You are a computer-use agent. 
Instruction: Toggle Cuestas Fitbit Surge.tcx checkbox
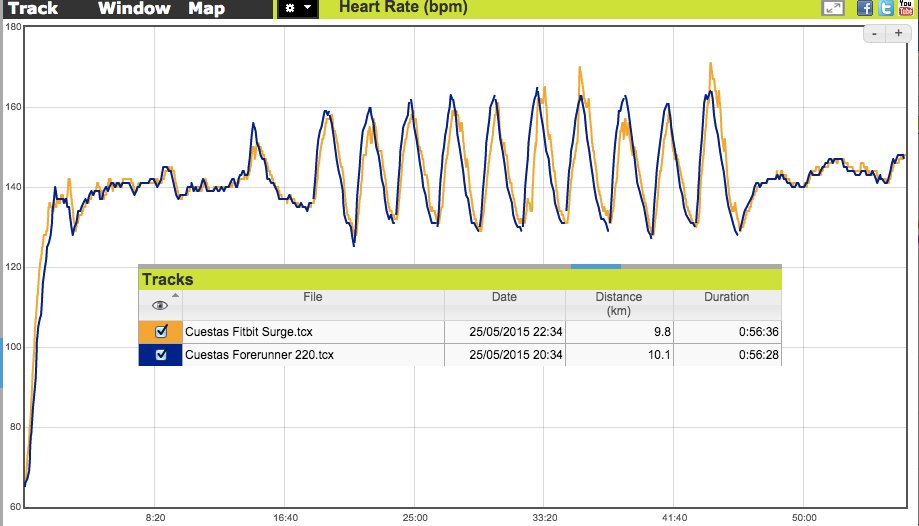161,331
